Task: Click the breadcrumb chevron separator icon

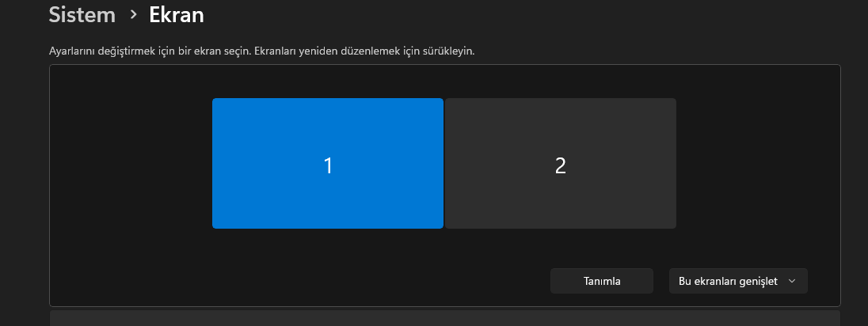Action: pos(133,15)
